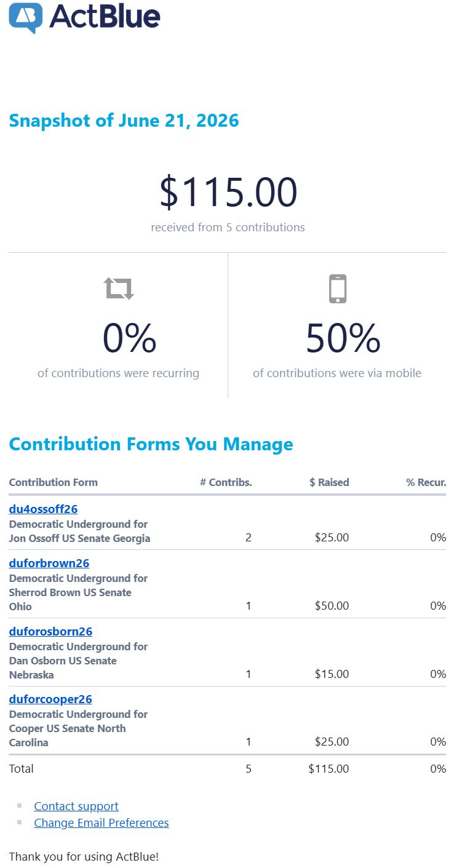Click the ActBlue wordmark text

(105, 17)
